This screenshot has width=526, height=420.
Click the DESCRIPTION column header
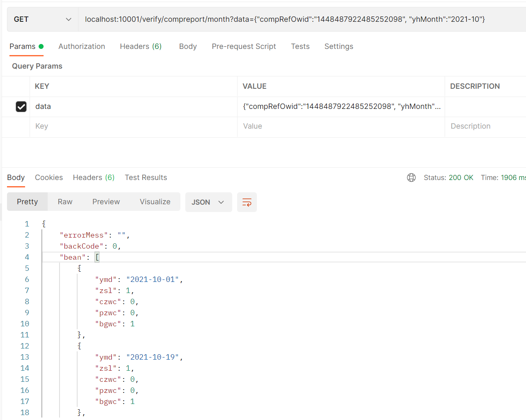coord(475,86)
